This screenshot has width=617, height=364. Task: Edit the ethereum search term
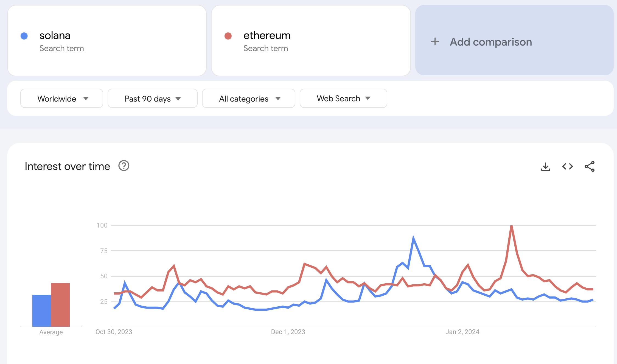point(267,36)
